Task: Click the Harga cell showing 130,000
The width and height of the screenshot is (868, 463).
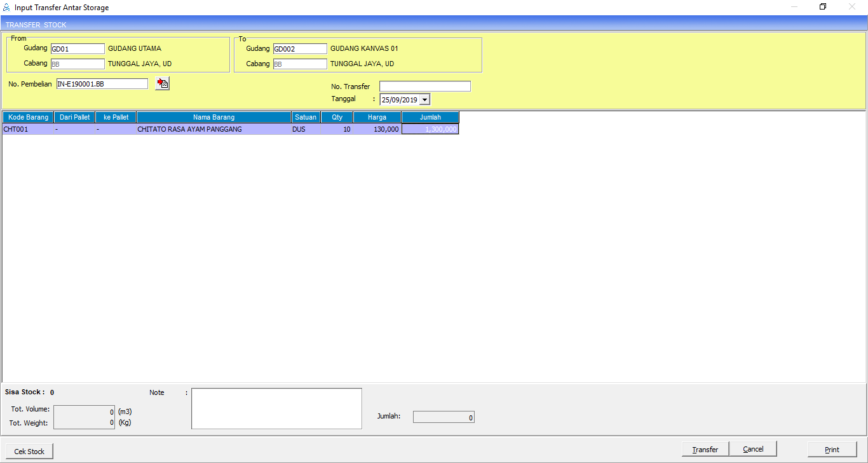Action: [377, 129]
